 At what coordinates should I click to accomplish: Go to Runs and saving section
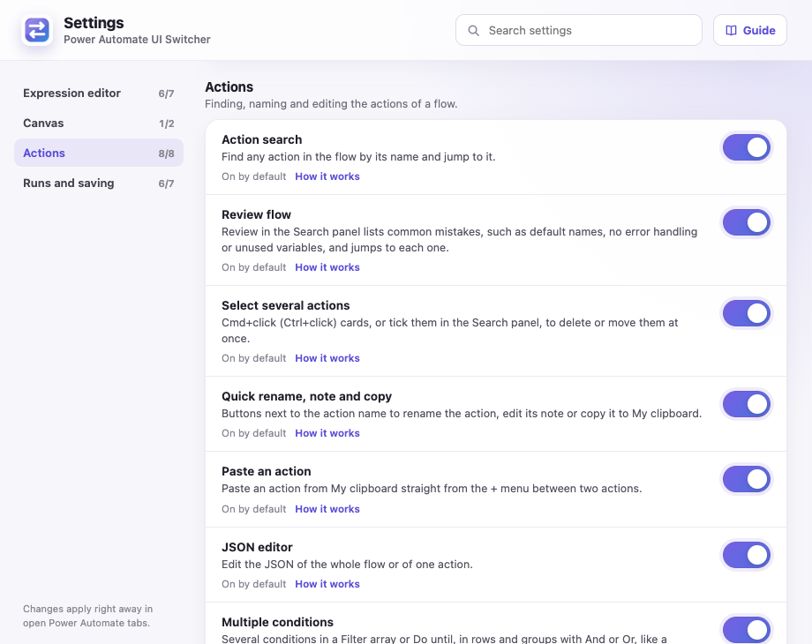point(98,183)
